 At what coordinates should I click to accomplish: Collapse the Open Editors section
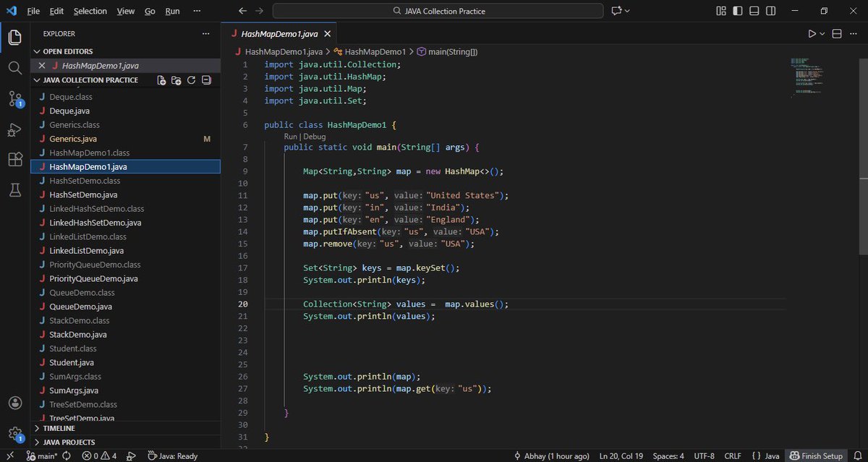[x=37, y=52]
